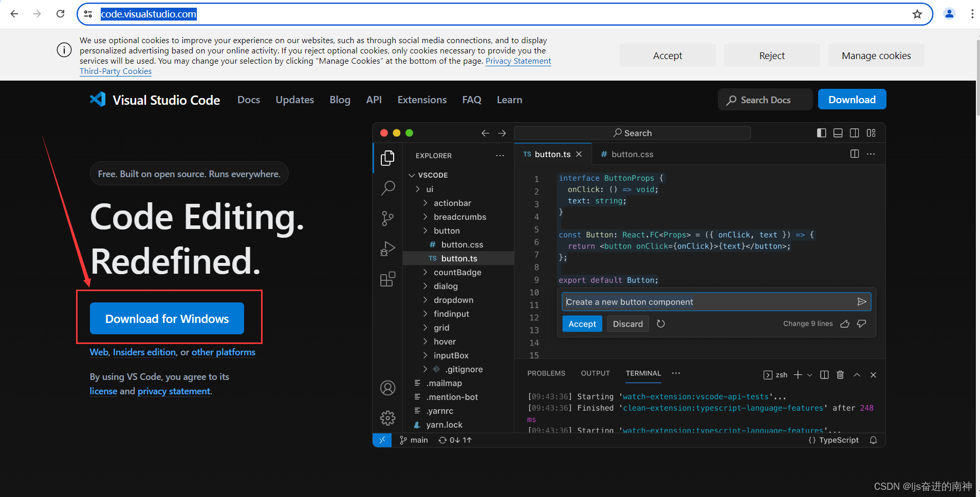Open Source Control icon in activity bar
Screen dimensions: 980x497
(387, 219)
